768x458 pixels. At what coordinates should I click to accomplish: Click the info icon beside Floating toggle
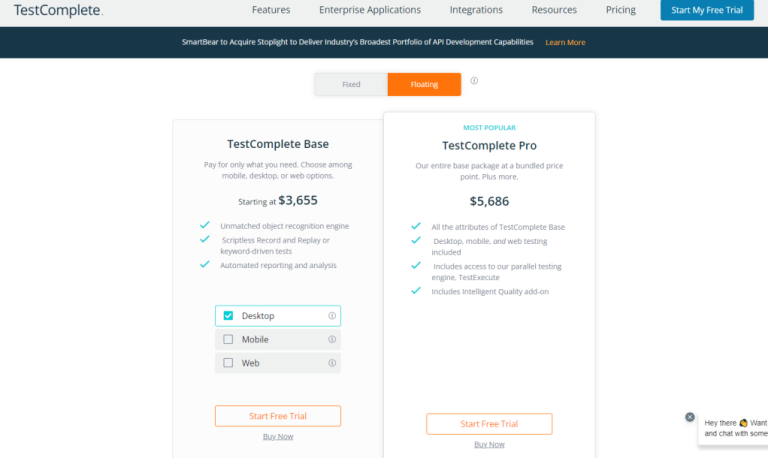[x=474, y=81]
